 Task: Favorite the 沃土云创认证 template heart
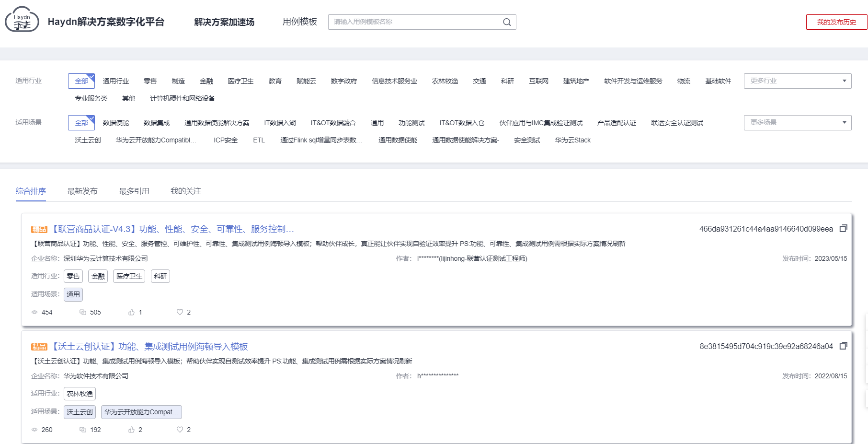[180, 430]
